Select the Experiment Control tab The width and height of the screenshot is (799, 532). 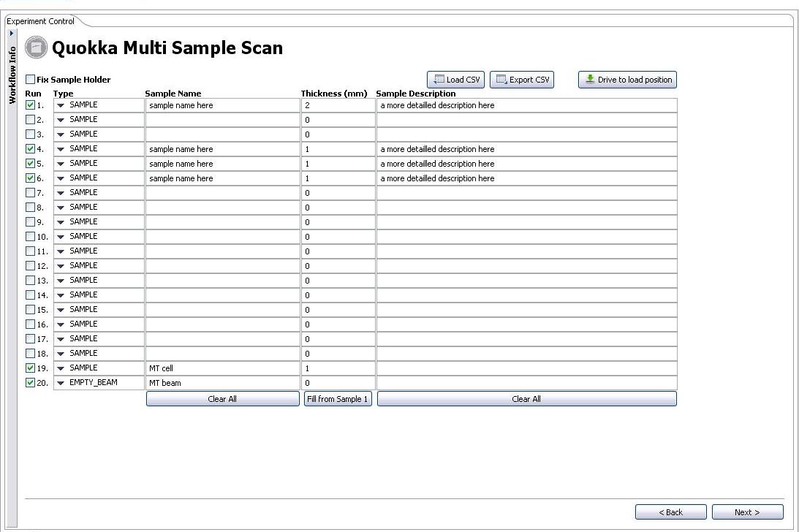(41, 21)
